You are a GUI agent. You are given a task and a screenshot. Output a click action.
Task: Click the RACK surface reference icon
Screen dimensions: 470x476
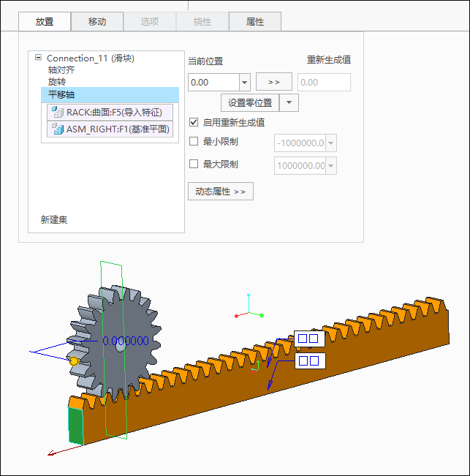pyautogui.click(x=57, y=112)
